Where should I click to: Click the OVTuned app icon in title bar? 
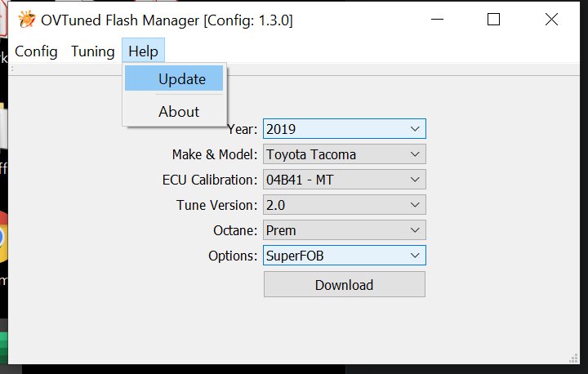click(x=27, y=20)
